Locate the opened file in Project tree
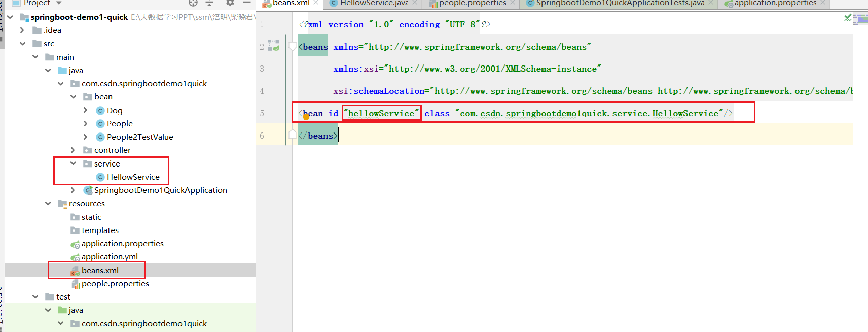The height and width of the screenshot is (332, 868). point(193,3)
